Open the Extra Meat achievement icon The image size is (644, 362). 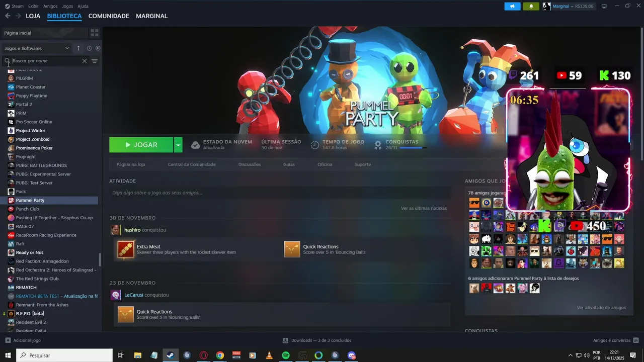pos(125,249)
